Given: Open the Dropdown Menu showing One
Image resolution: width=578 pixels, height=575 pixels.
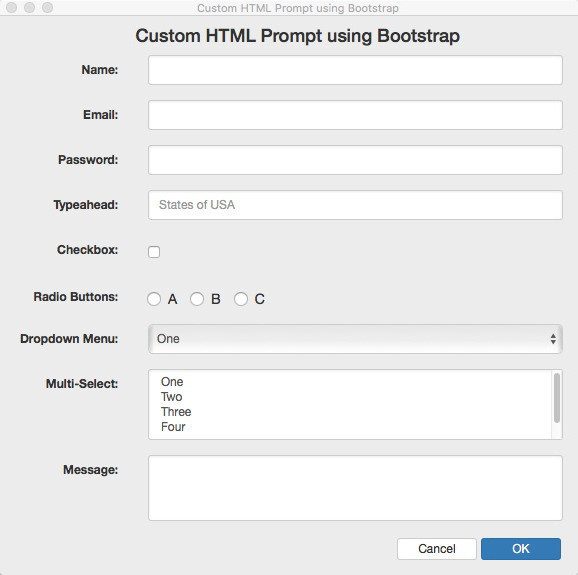Looking at the screenshot, I should click(355, 339).
